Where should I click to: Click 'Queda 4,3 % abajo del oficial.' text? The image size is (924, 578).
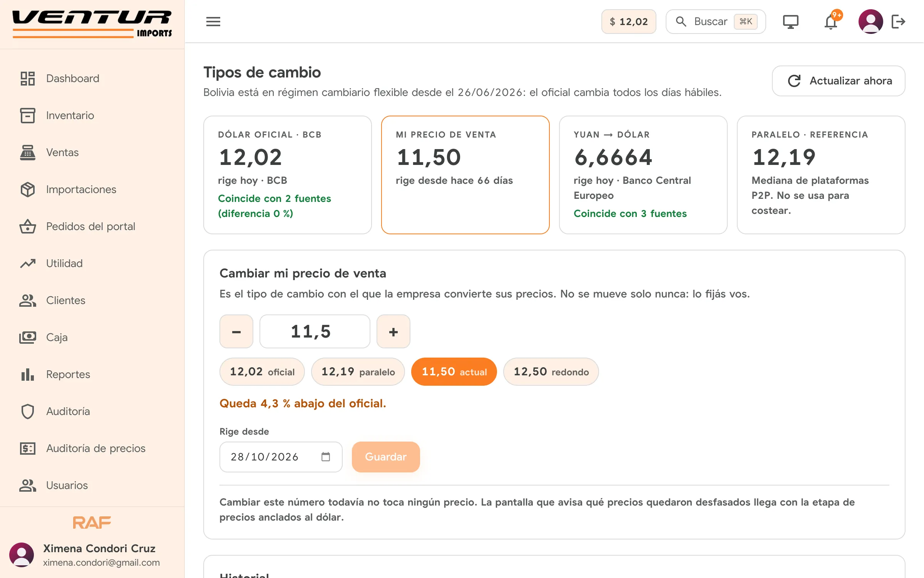[x=303, y=403]
